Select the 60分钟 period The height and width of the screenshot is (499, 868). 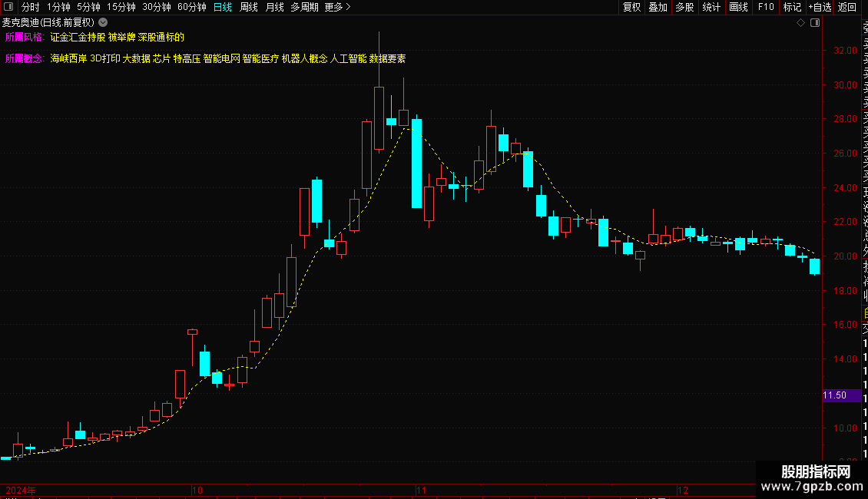pyautogui.click(x=192, y=7)
